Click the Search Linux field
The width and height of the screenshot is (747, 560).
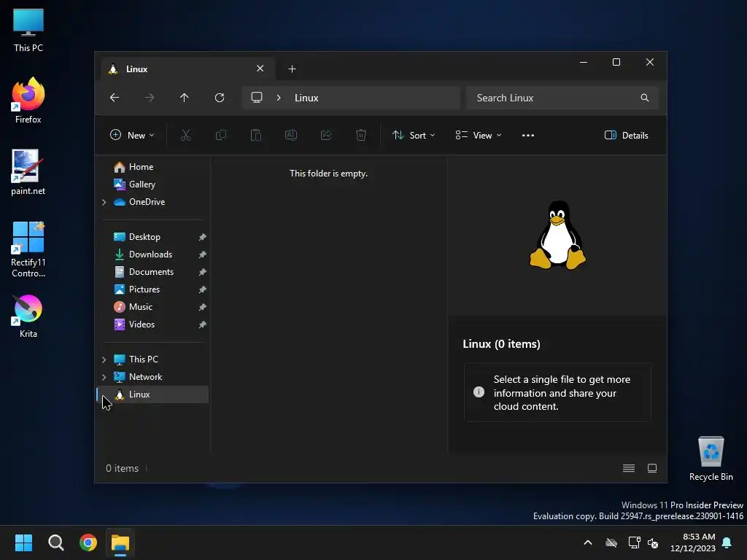tap(562, 98)
